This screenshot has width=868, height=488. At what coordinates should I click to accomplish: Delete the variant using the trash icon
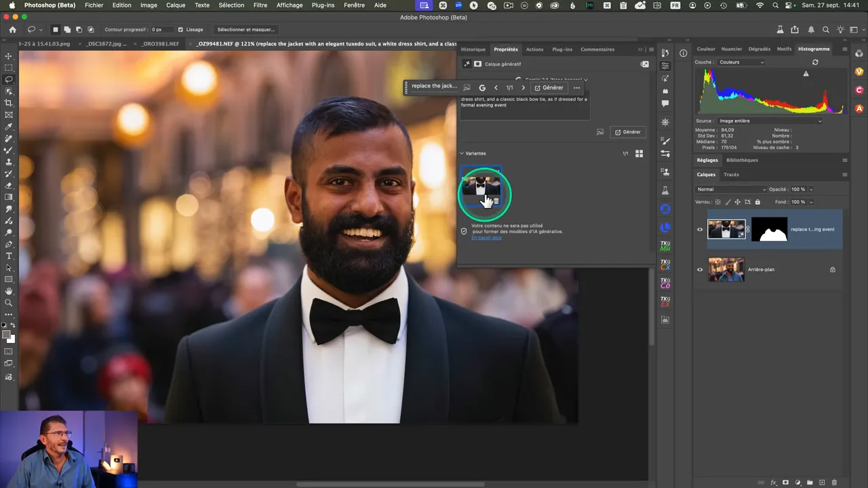click(496, 201)
